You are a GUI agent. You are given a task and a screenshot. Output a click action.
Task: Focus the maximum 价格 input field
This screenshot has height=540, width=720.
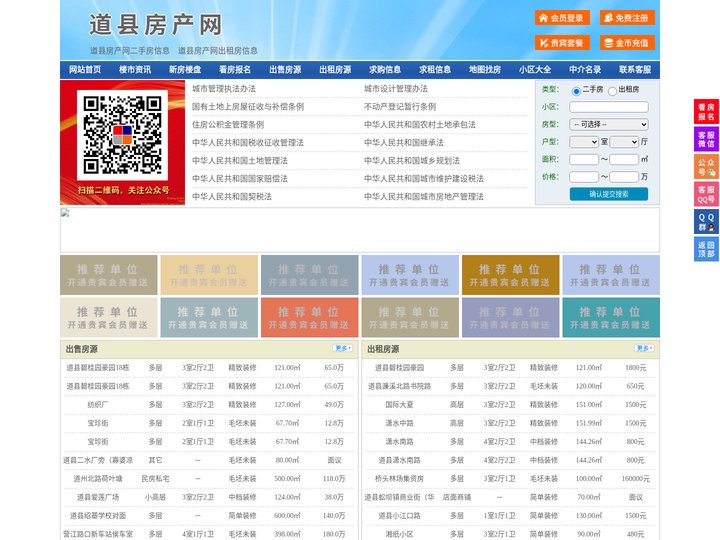point(624,177)
